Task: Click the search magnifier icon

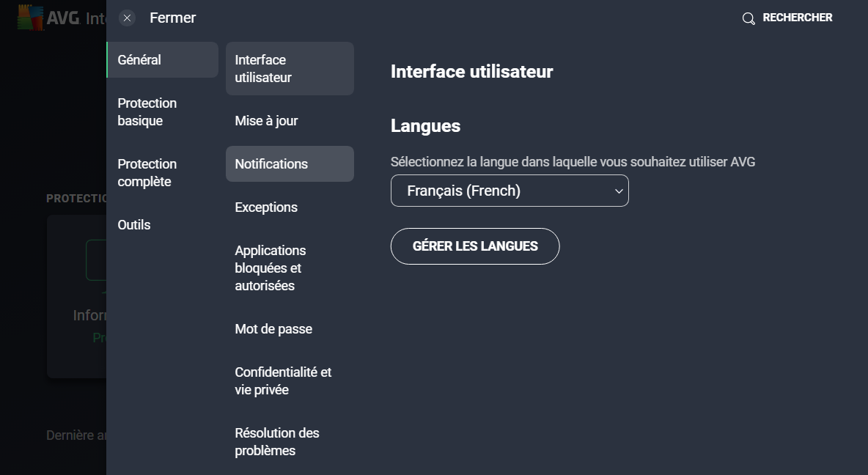Action: (x=748, y=18)
